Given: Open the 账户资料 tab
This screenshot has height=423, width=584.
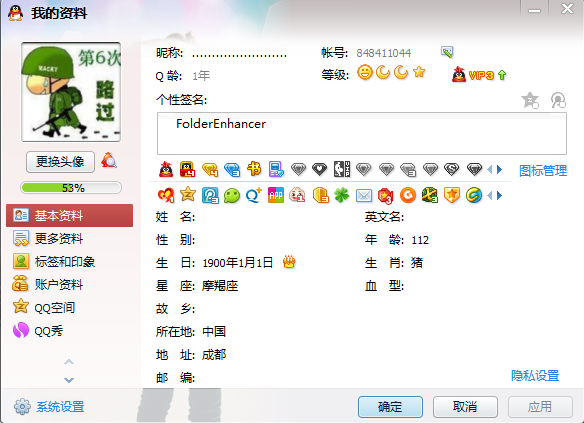Looking at the screenshot, I should (x=69, y=284).
